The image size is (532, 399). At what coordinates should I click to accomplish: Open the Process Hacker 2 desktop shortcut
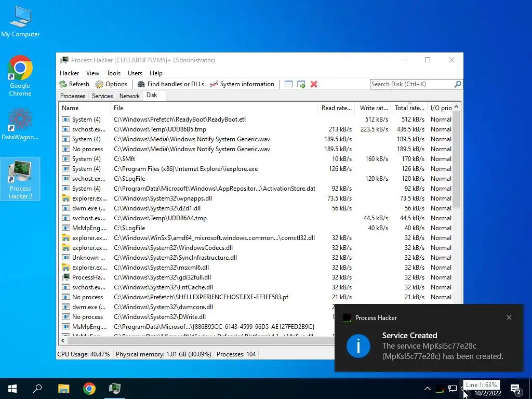pos(20,179)
